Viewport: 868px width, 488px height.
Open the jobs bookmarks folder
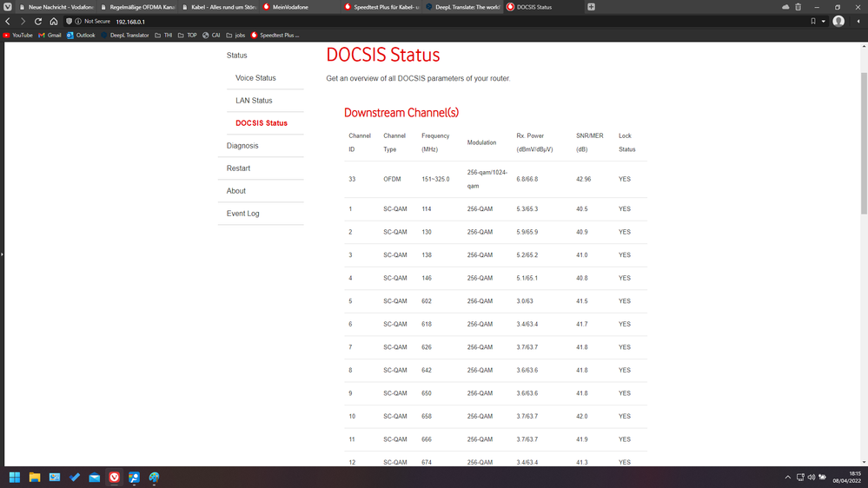[235, 35]
